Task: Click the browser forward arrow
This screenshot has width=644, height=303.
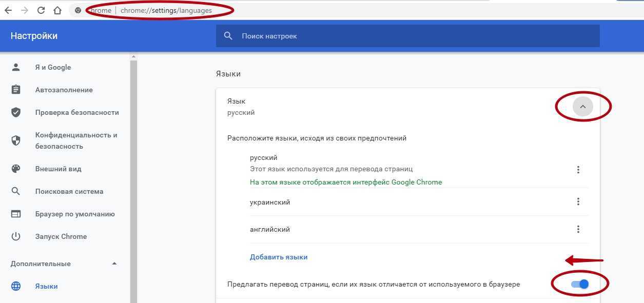Action: click(x=24, y=10)
